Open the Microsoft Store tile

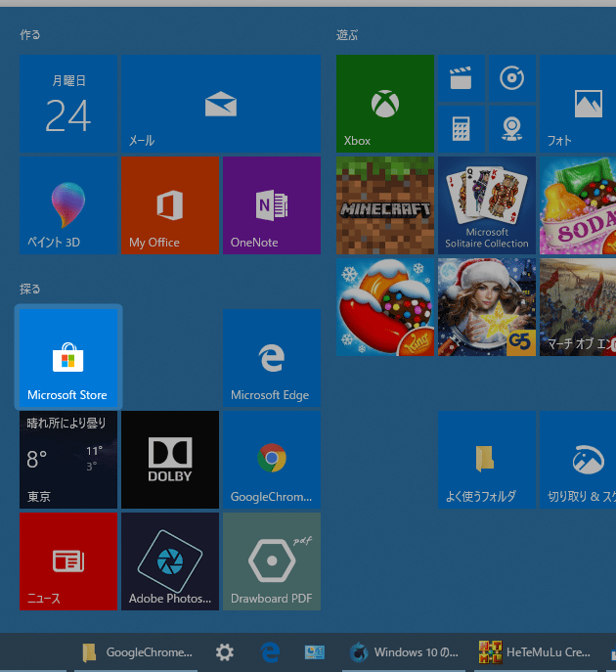pos(68,357)
